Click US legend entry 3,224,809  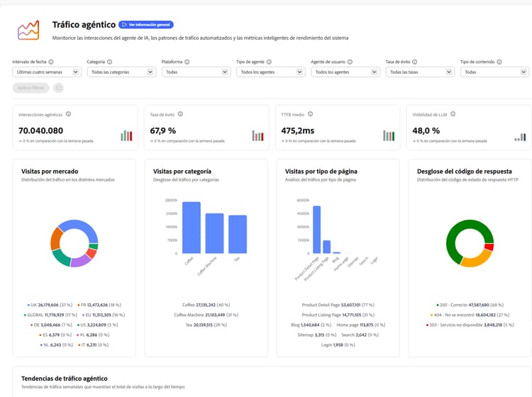[97, 325]
